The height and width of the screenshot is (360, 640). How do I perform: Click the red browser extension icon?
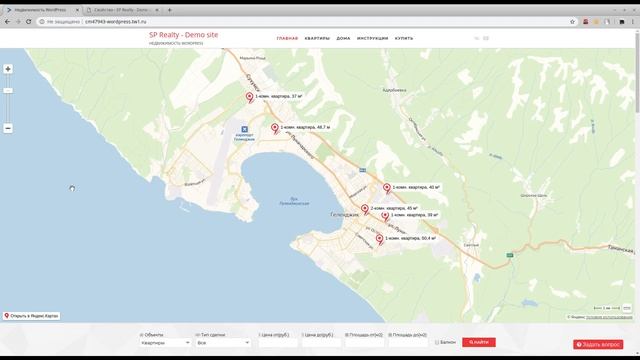586,22
